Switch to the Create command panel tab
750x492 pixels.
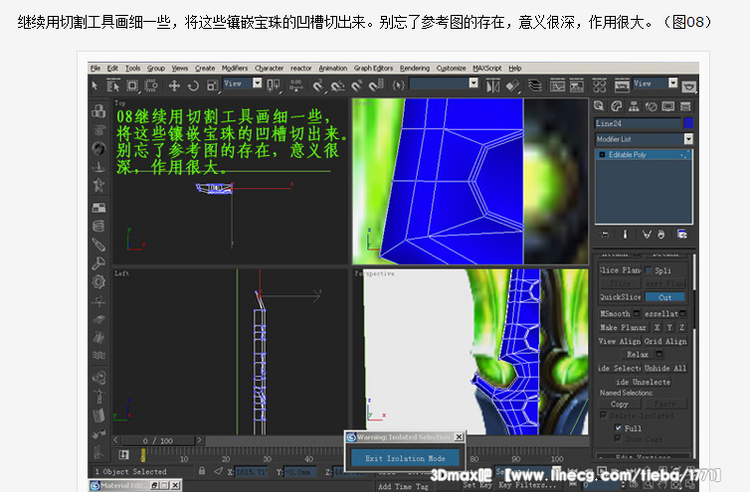(x=599, y=106)
